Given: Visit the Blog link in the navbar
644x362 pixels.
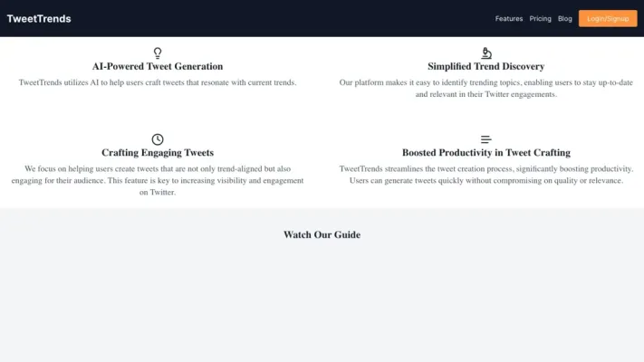Looking at the screenshot, I should click(x=565, y=18).
